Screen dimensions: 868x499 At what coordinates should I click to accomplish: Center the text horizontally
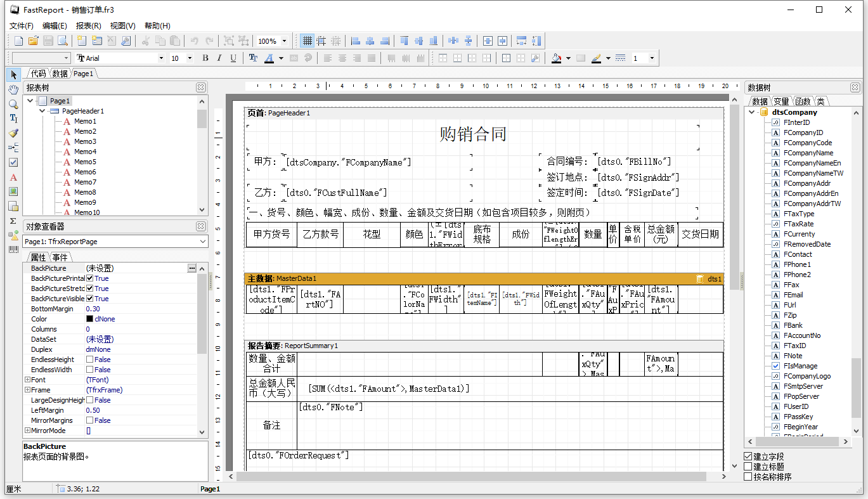pyautogui.click(x=342, y=58)
